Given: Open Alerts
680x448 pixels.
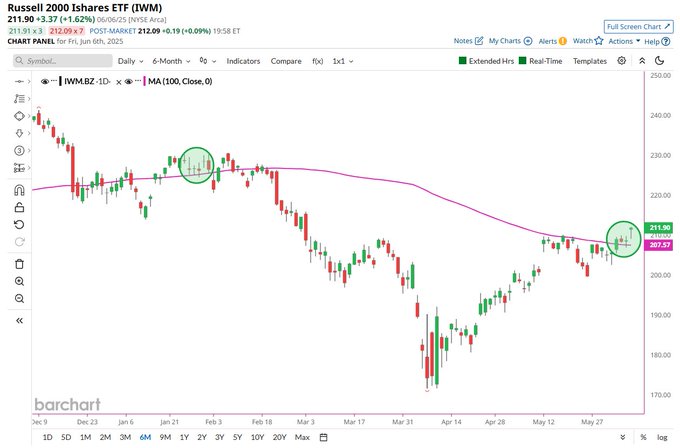Looking at the screenshot, I should pyautogui.click(x=552, y=41).
